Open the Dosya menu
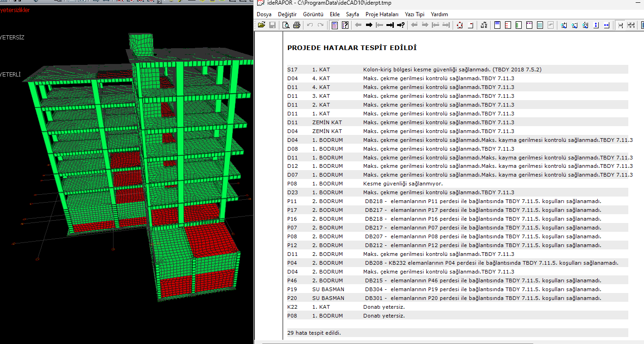Image resolution: width=644 pixels, height=344 pixels. click(264, 14)
